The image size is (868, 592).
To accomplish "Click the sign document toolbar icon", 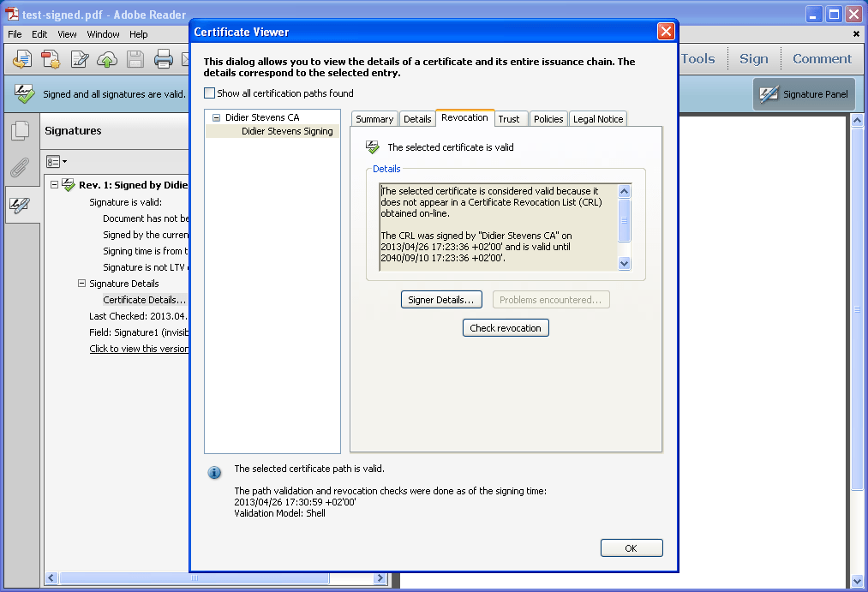I will 80,59.
